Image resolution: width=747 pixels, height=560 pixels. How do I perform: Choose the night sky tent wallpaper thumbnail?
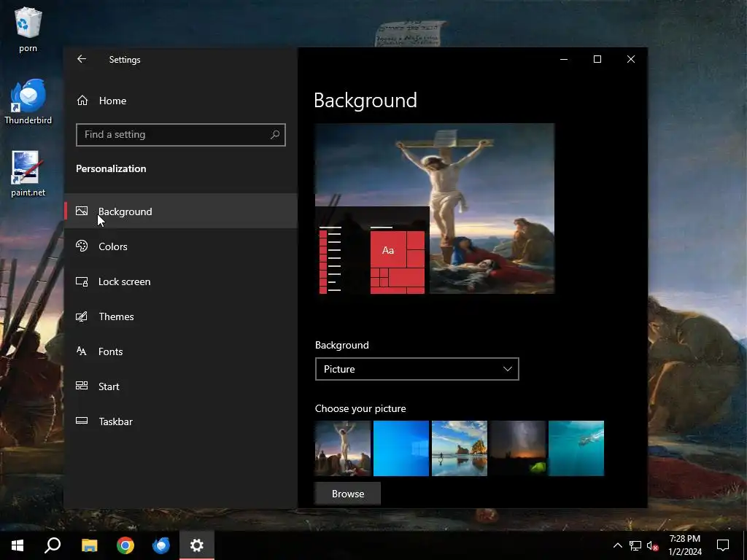pyautogui.click(x=518, y=448)
